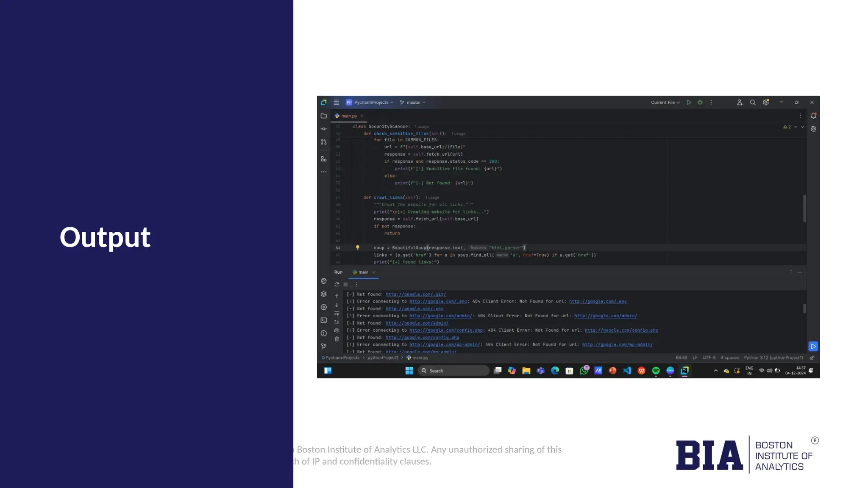The height and width of the screenshot is (488, 868).
Task: Open the Project folder tool window
Action: (x=324, y=116)
